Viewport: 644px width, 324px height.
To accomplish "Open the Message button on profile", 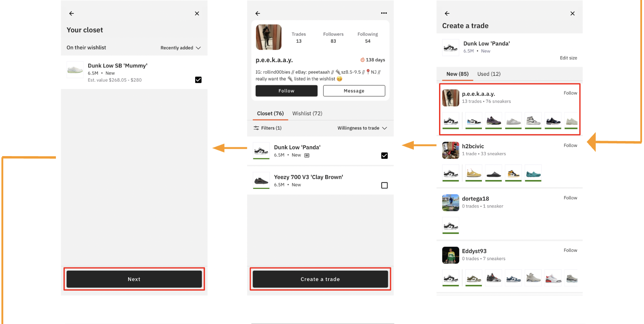I will point(354,91).
